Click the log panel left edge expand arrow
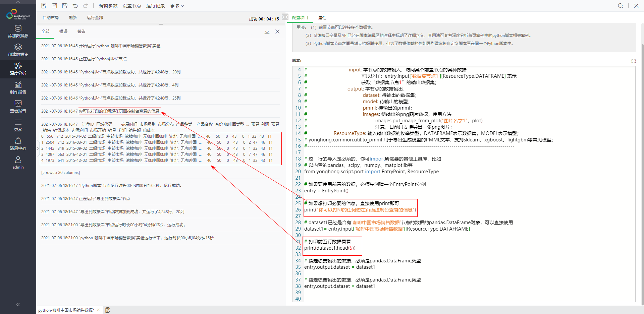Viewport: 644px width, 314px height. pos(38,148)
